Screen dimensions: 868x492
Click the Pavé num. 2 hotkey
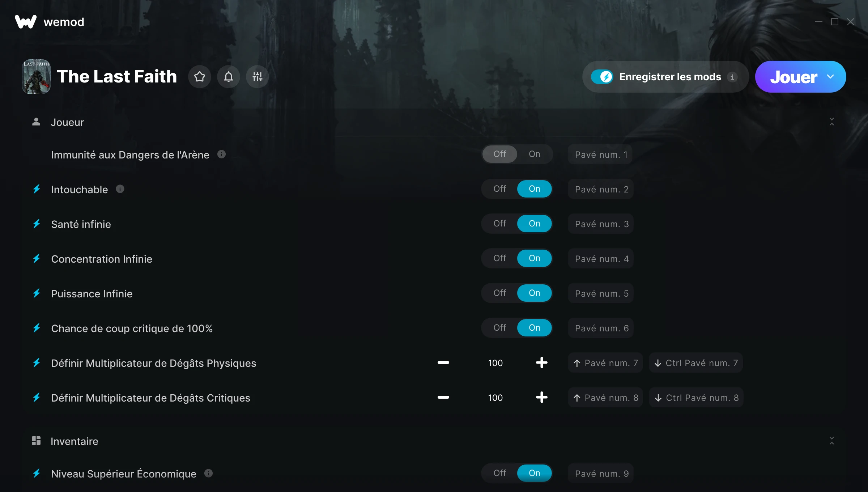[601, 189]
